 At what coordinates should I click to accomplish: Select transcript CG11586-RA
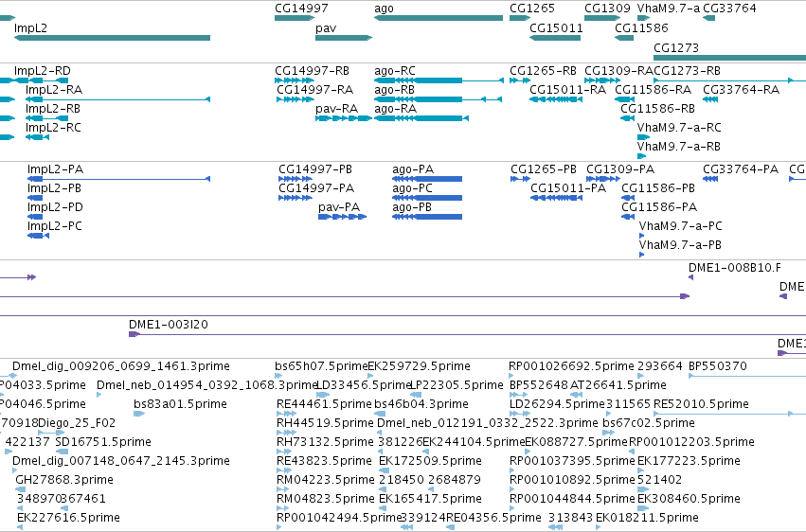coord(654,90)
